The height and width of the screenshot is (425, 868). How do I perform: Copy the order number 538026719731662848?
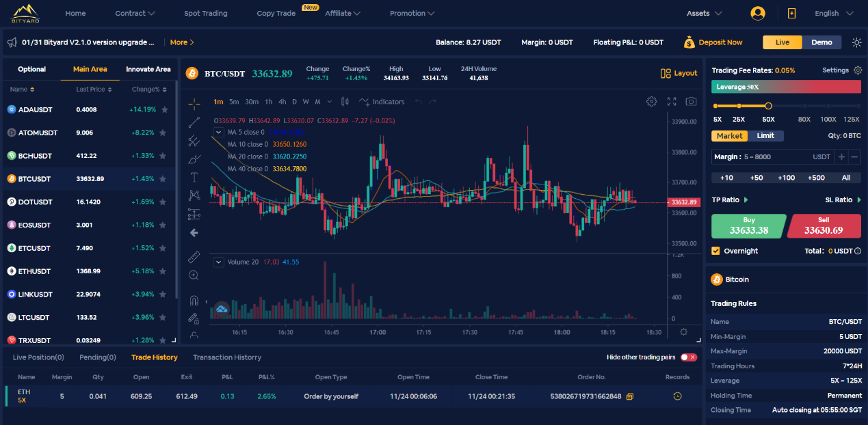[x=630, y=397]
